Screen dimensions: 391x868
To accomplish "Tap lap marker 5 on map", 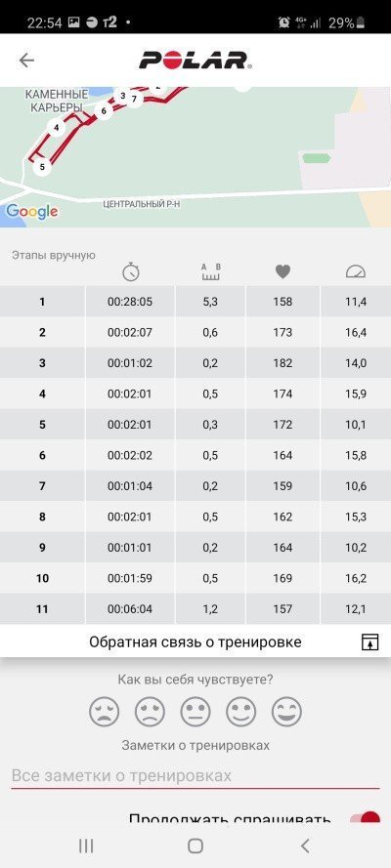I will pyautogui.click(x=42, y=166).
